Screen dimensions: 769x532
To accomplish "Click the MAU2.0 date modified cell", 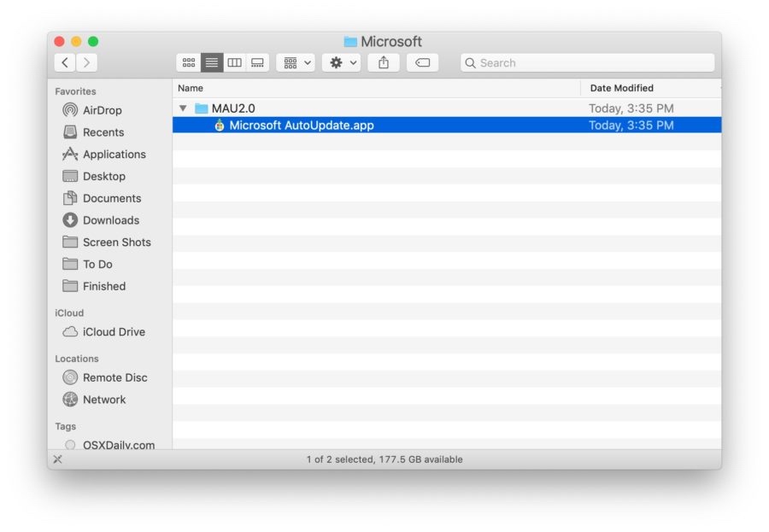I will (631, 108).
